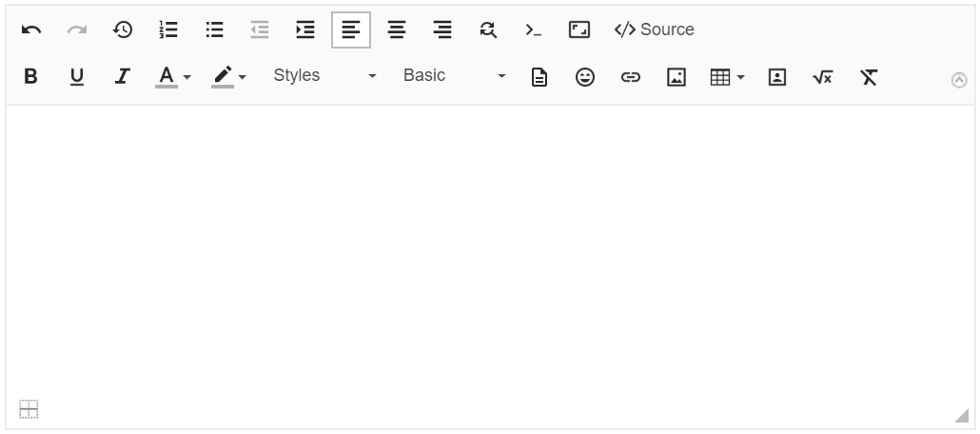Toggle bold formatting

tap(31, 77)
